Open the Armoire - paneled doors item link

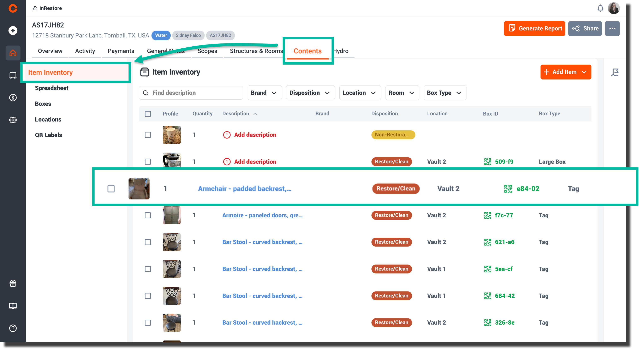click(x=262, y=215)
